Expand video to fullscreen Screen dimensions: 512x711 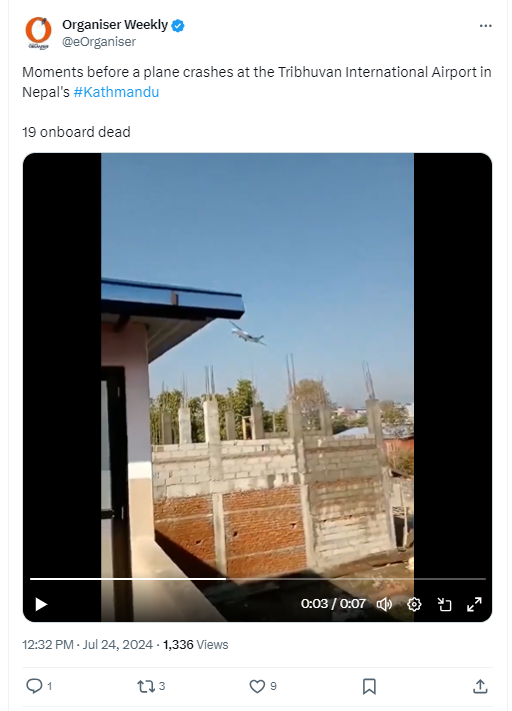pyautogui.click(x=474, y=604)
